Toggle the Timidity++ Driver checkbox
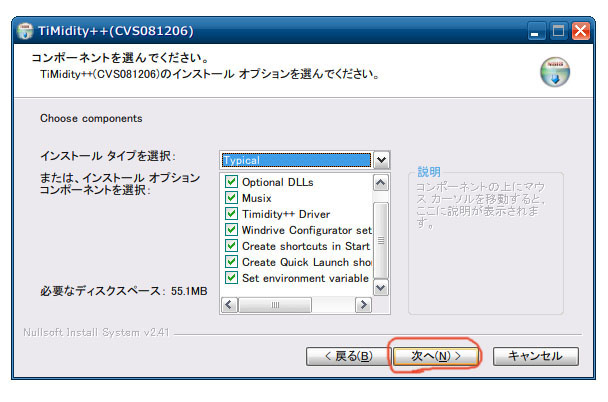The width and height of the screenshot is (608, 402). tap(231, 214)
